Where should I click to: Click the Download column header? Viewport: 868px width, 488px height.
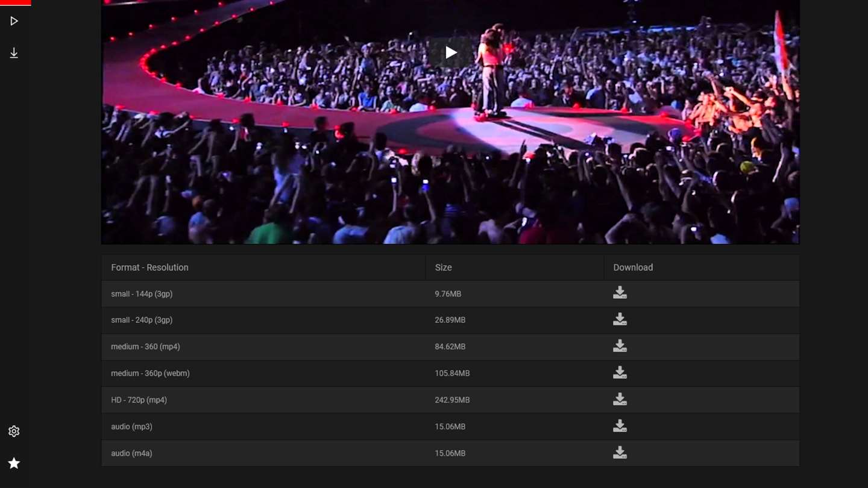click(x=633, y=267)
